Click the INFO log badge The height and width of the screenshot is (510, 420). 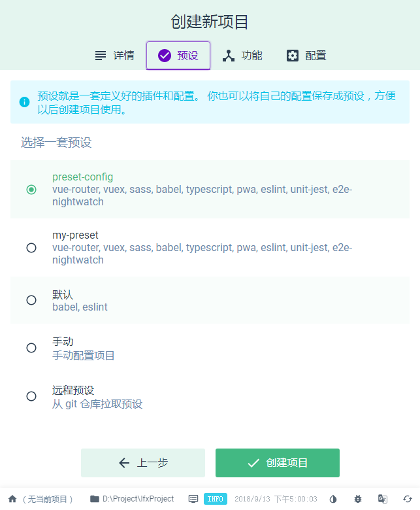click(216, 499)
